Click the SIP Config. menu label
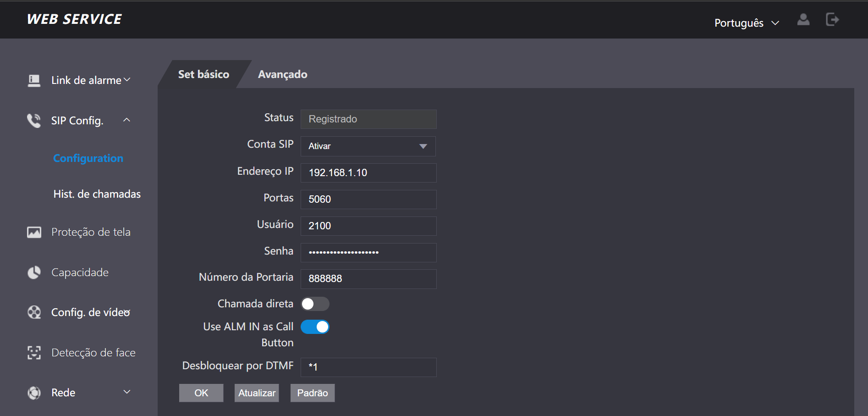Viewport: 868px width, 416px height. pos(77,121)
